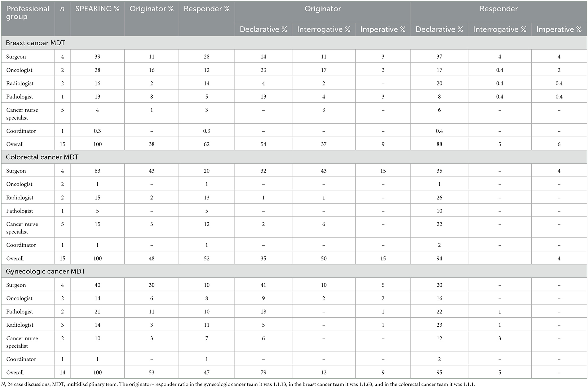The height and width of the screenshot is (388, 588).
Task: Click 'Imperative %' under the Responder group
Action: [x=559, y=29]
